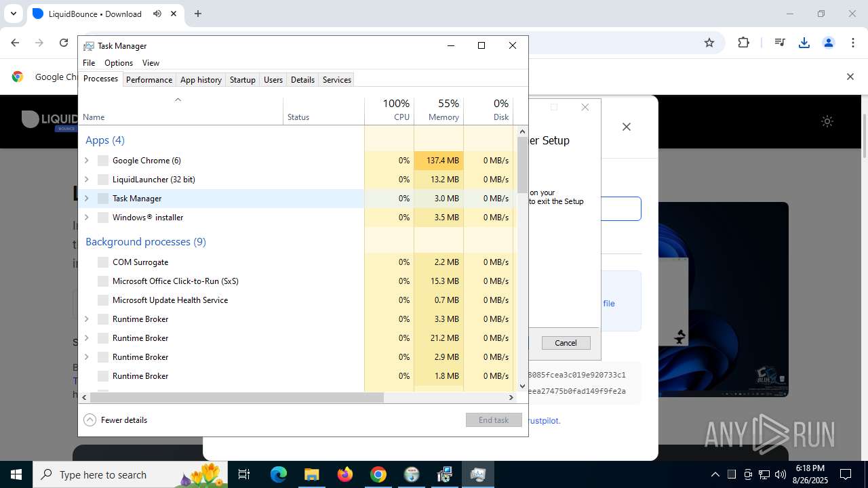The height and width of the screenshot is (488, 868).
Task: Collapse view with Fewer details arrow
Action: click(90, 420)
